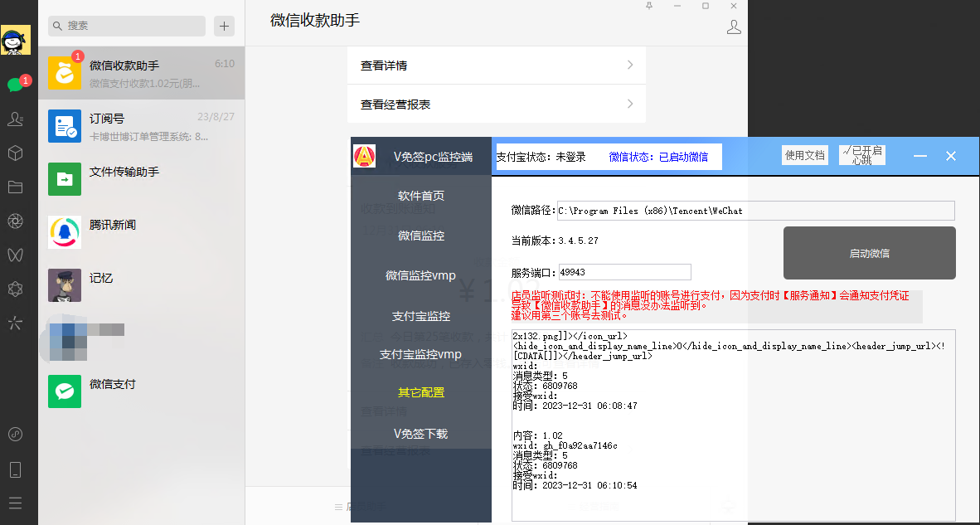Open the WeChat Contacts panel
This screenshot has width=980, height=525.
click(x=15, y=119)
